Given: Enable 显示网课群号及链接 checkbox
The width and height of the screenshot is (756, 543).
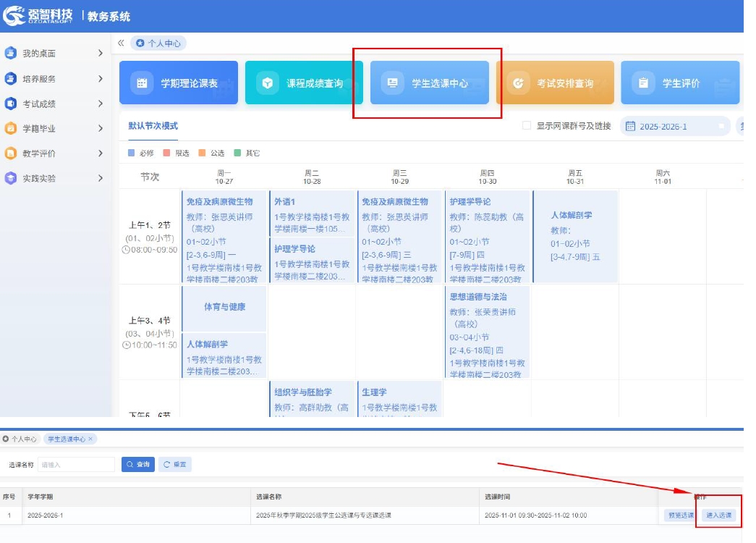Looking at the screenshot, I should tap(527, 126).
